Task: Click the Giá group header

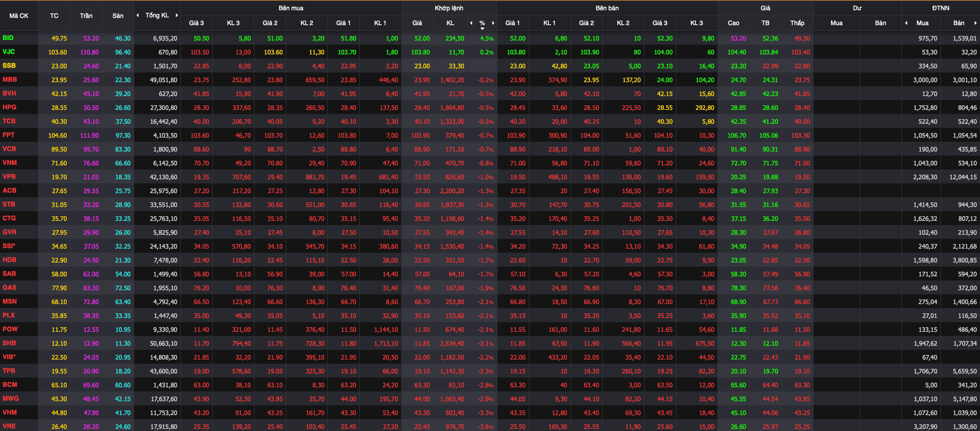Action: click(765, 8)
